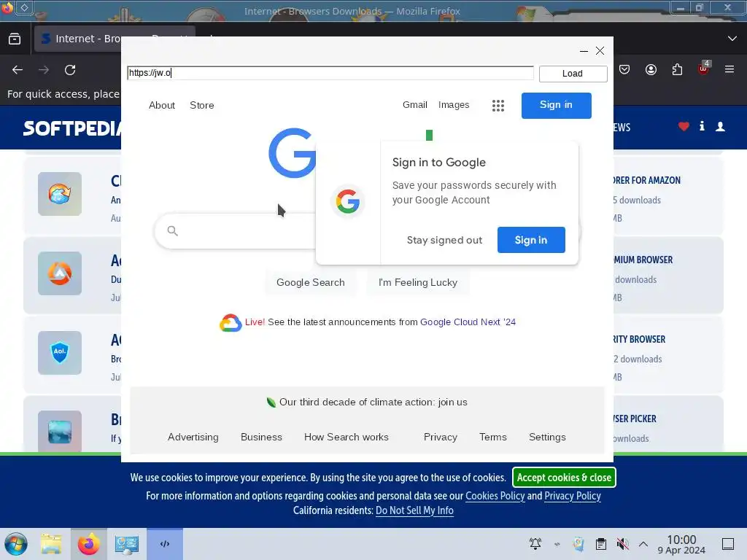This screenshot has width=747, height=560.
Task: Click the user profile icon on Softpedia header
Action: pyautogui.click(x=720, y=127)
